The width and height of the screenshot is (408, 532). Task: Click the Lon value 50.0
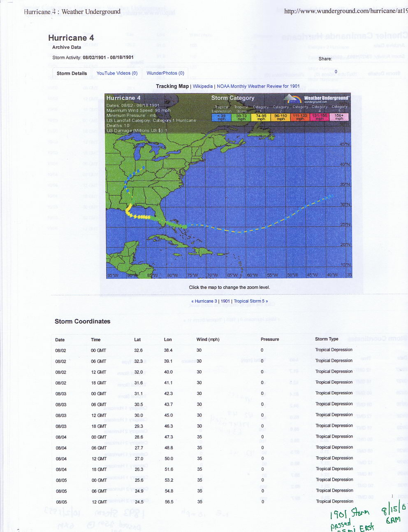pyautogui.click(x=169, y=458)
